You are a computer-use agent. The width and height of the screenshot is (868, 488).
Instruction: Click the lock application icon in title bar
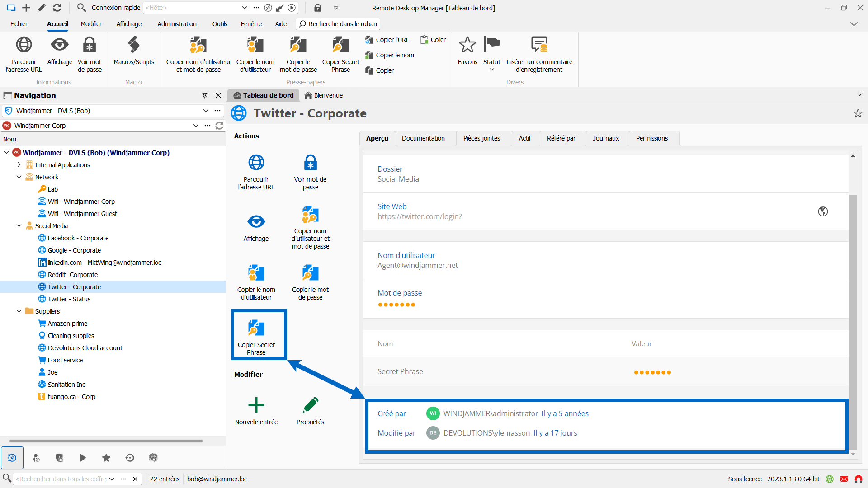click(x=318, y=8)
